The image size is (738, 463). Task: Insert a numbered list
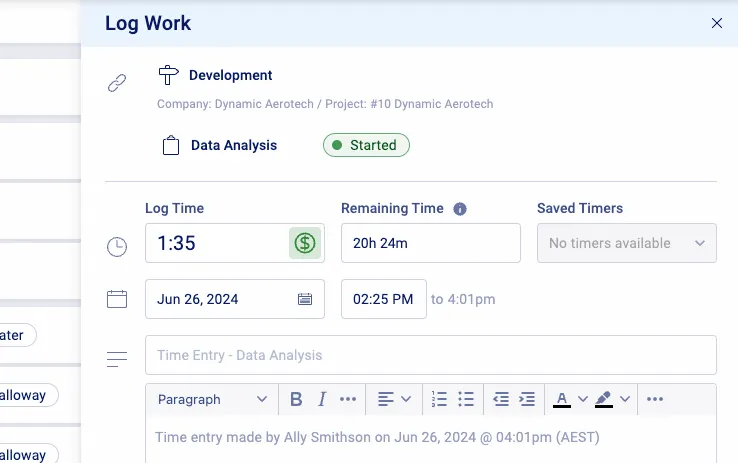pyautogui.click(x=439, y=399)
